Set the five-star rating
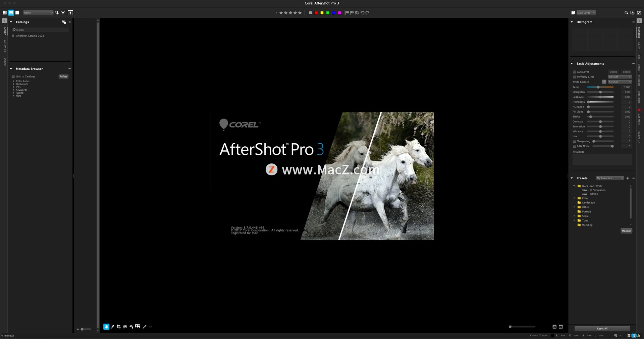644x339 pixels. point(300,13)
